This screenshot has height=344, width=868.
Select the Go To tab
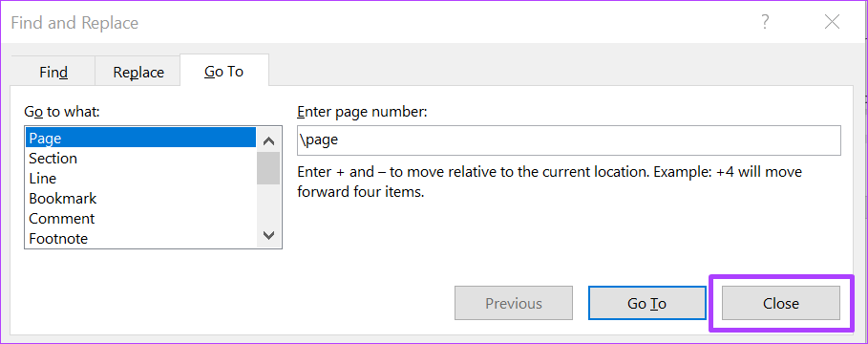tap(224, 71)
